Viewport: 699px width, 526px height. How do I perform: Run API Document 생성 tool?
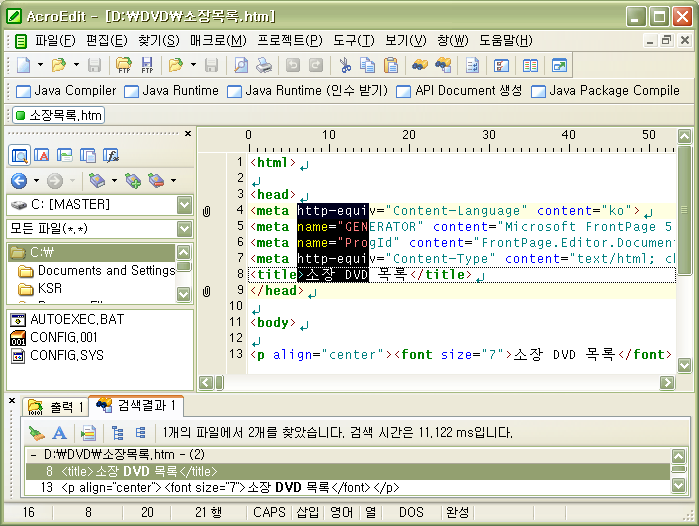pos(459,91)
